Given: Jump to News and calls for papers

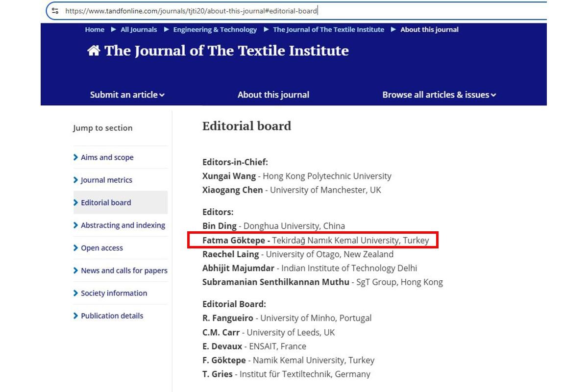Looking at the screenshot, I should (124, 270).
